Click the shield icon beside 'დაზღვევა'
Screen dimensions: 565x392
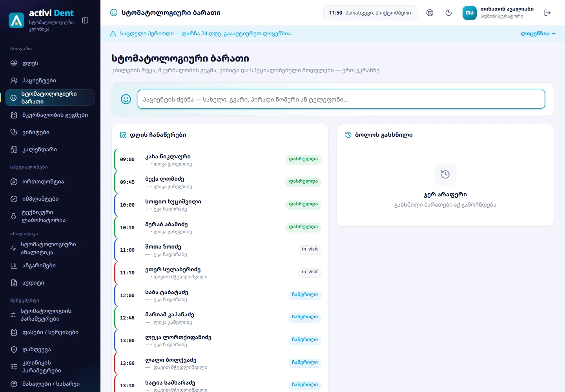point(14,350)
